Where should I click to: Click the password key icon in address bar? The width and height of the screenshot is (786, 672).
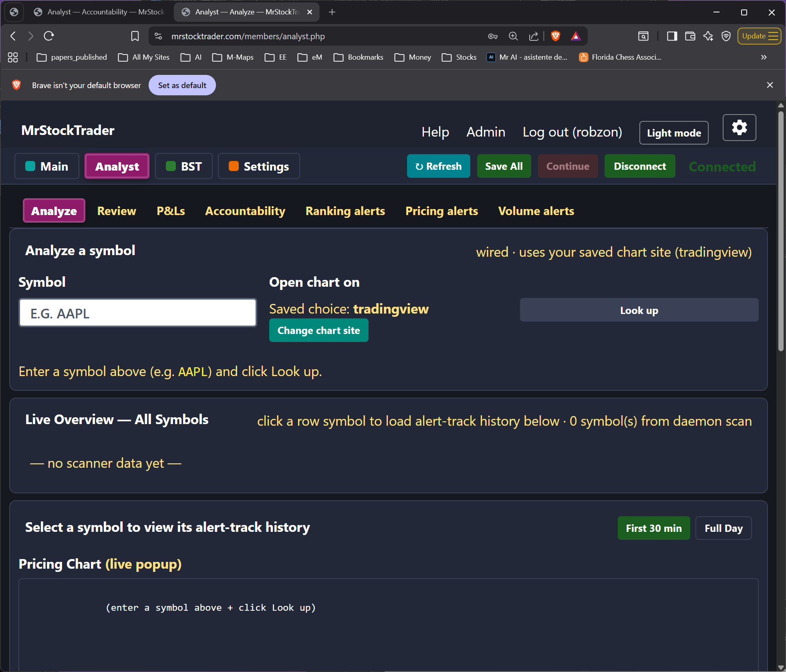493,36
